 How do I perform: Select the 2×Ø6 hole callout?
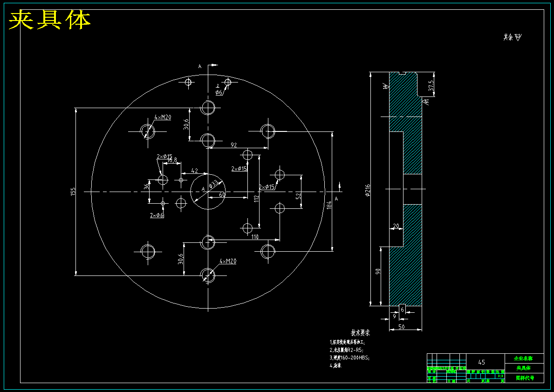157,215
